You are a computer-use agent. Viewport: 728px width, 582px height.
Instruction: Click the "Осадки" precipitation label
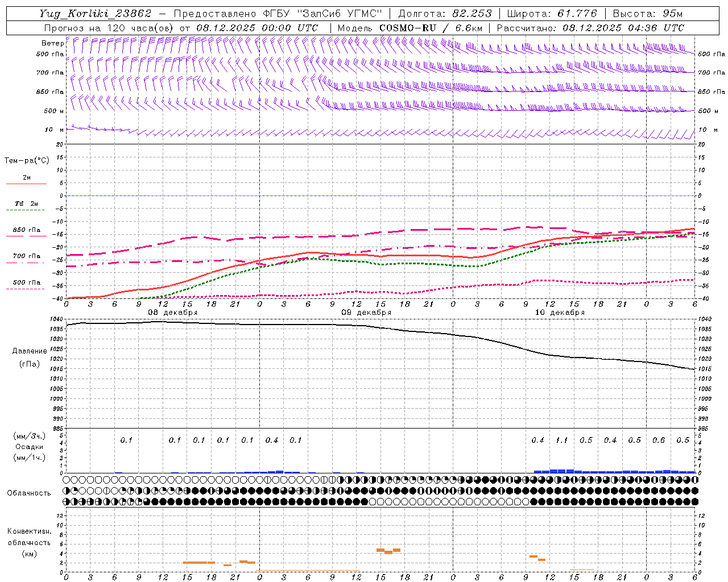29,447
